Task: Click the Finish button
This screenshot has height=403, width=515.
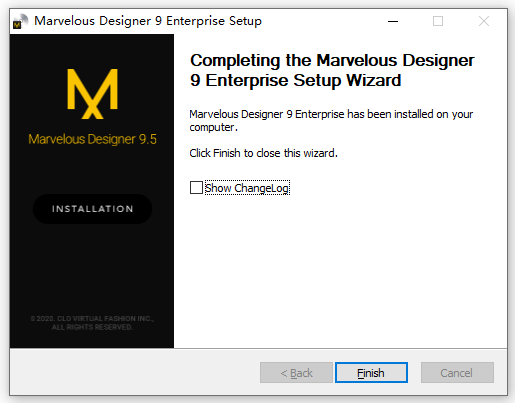Action: click(371, 373)
